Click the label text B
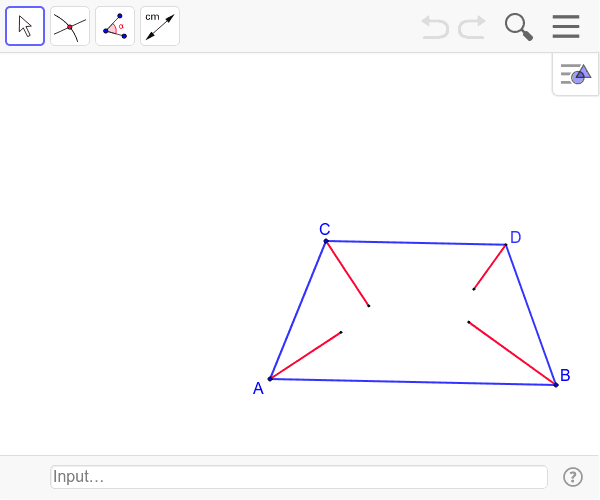The image size is (600, 500). [x=565, y=375]
